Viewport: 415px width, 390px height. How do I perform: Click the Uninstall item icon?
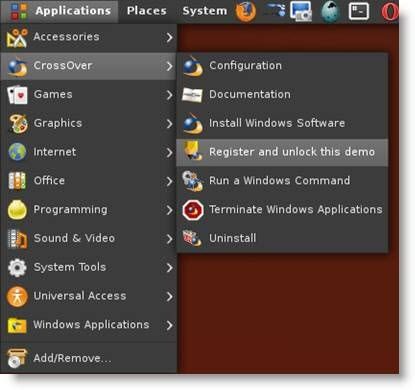click(x=192, y=239)
